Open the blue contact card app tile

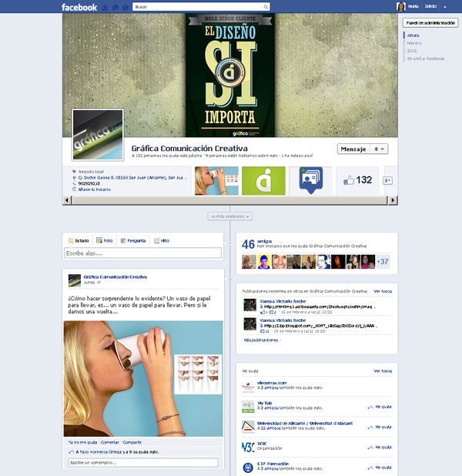[x=310, y=180]
